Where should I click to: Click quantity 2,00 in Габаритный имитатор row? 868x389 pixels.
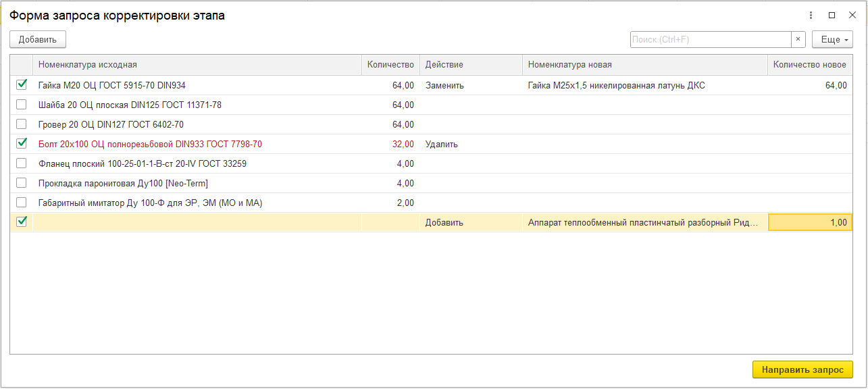[390, 203]
